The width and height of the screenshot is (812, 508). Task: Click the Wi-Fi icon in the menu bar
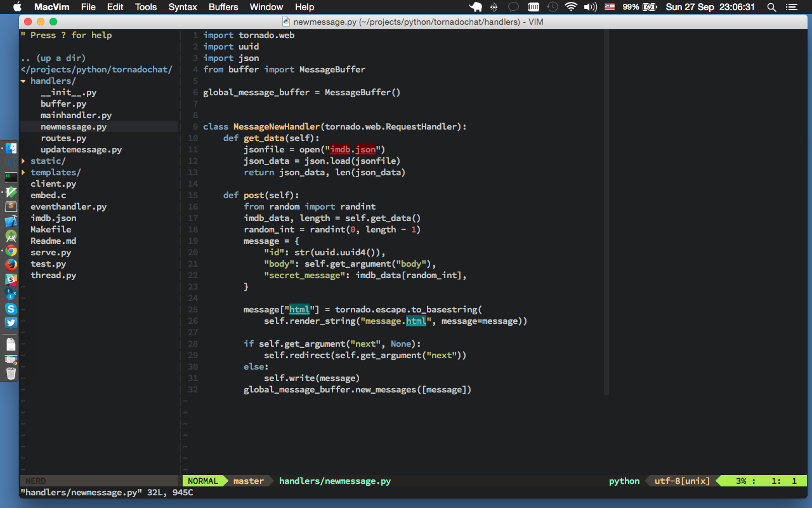coord(570,7)
